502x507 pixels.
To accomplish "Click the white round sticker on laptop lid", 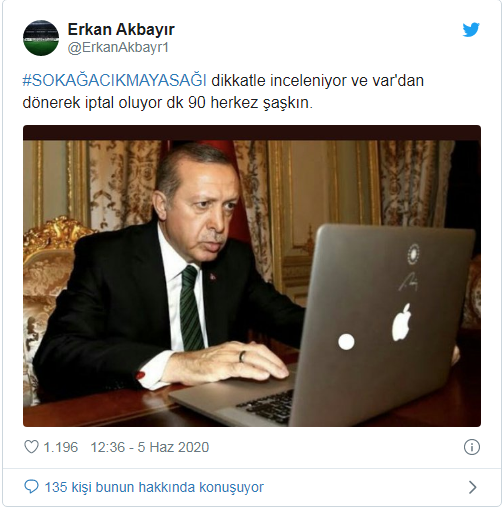I will pyautogui.click(x=346, y=342).
